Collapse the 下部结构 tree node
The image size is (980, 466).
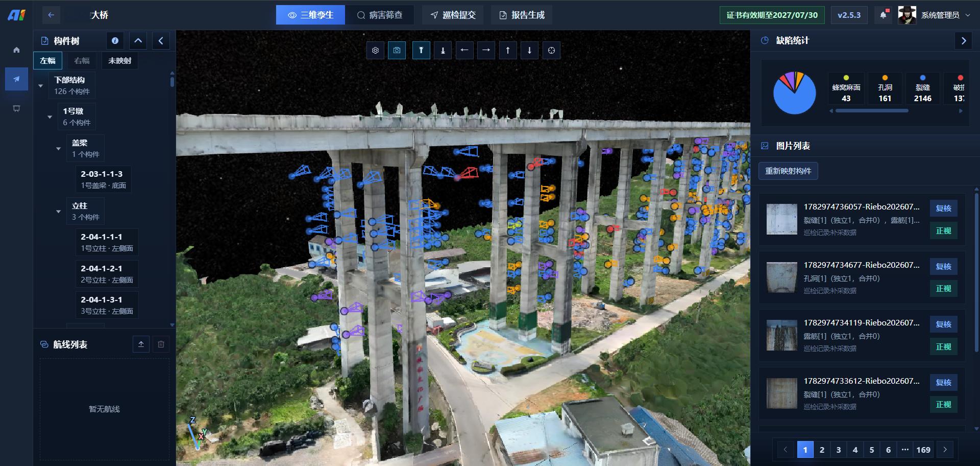(x=41, y=86)
